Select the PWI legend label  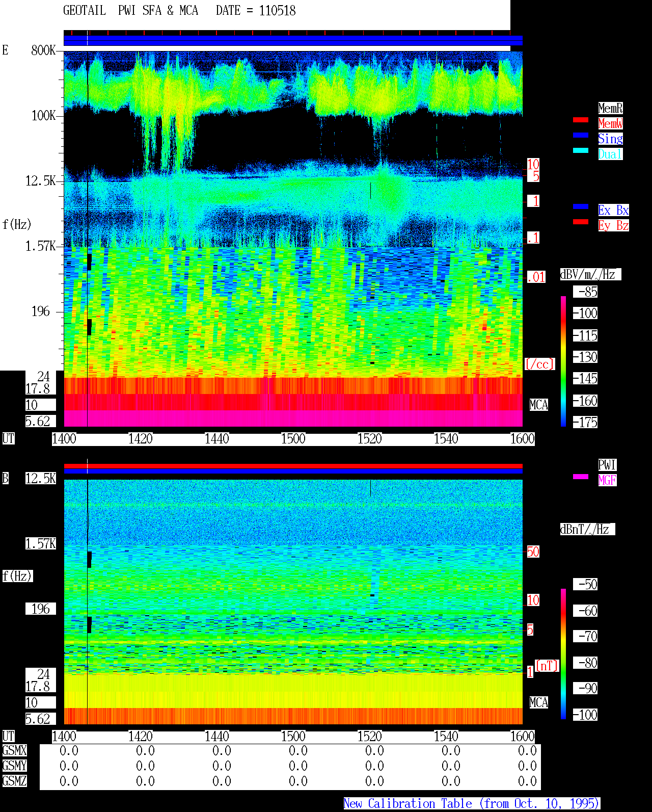(x=607, y=465)
